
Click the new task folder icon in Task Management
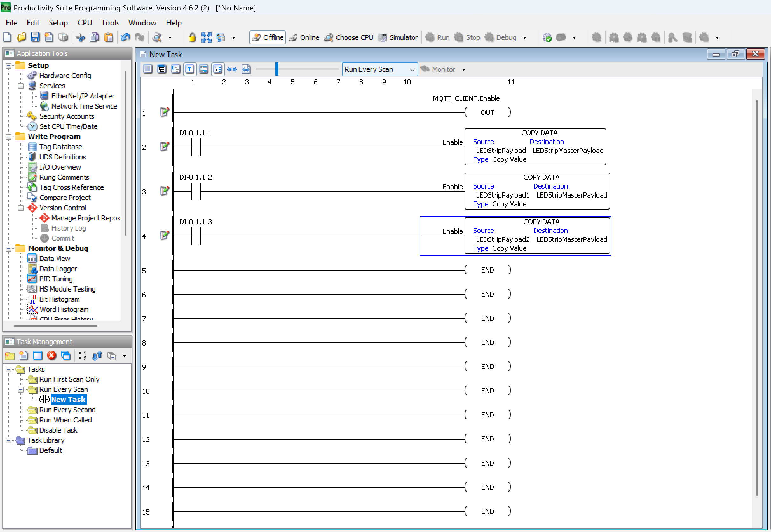[x=10, y=356]
